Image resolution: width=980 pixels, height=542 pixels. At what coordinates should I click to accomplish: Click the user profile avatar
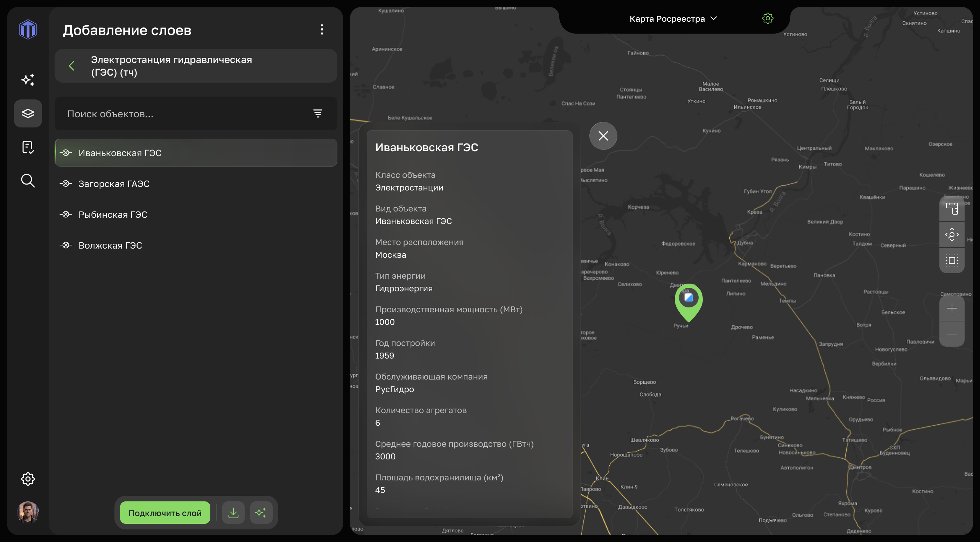click(x=28, y=512)
